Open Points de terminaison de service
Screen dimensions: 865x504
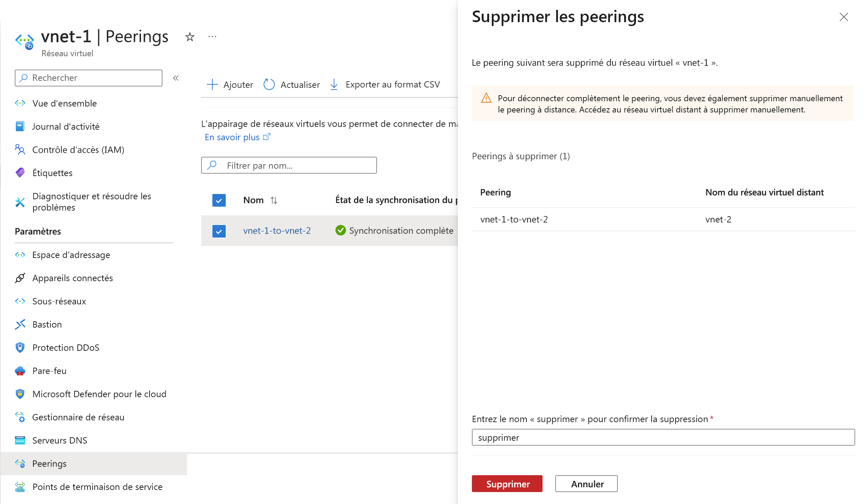pyautogui.click(x=97, y=487)
